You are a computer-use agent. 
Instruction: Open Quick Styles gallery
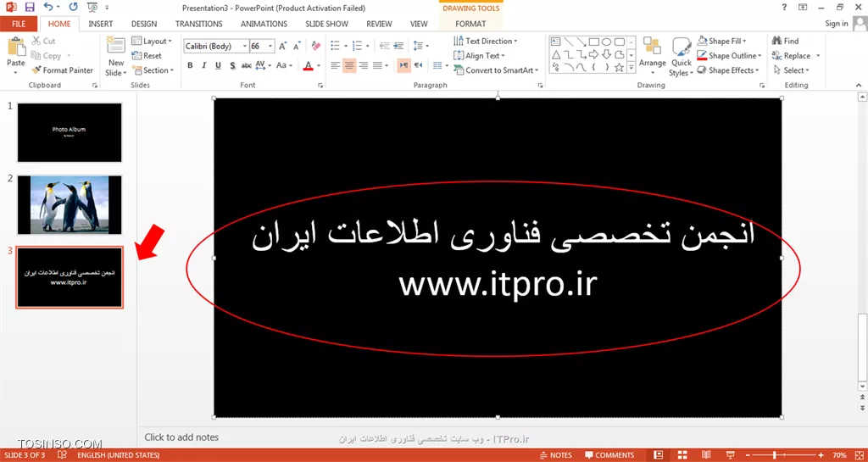coord(681,57)
